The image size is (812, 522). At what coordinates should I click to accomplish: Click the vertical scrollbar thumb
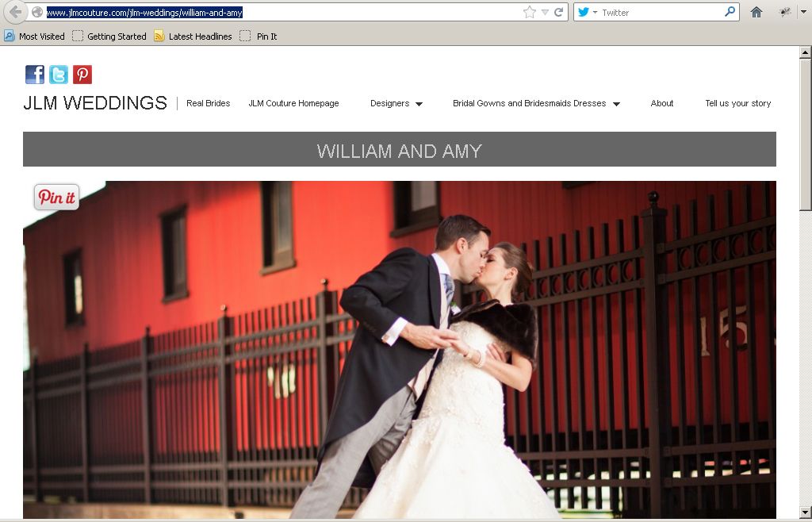pos(806,135)
